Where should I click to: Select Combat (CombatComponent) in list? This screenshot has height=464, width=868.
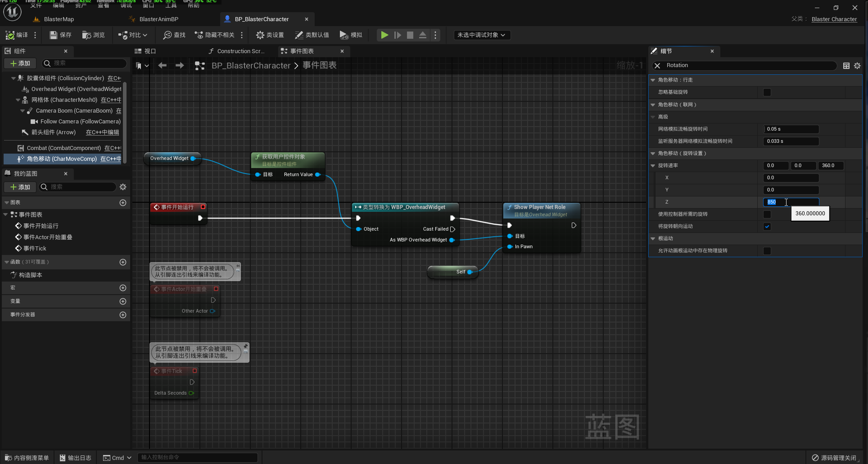tap(63, 148)
